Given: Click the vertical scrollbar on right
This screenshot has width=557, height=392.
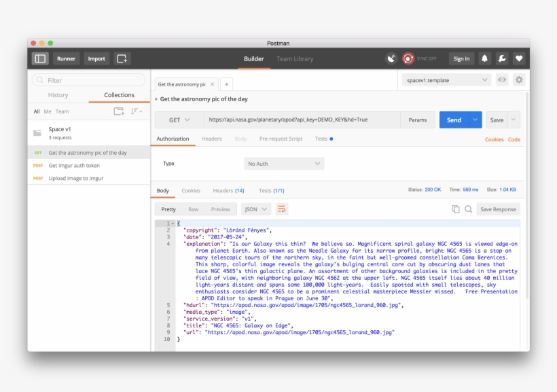Looking at the screenshot, I should (527, 196).
